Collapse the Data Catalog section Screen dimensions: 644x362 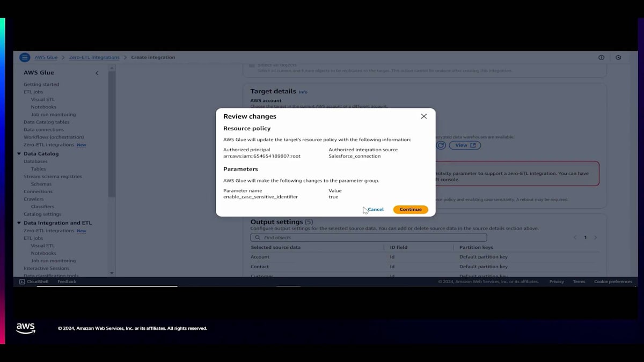(x=19, y=154)
